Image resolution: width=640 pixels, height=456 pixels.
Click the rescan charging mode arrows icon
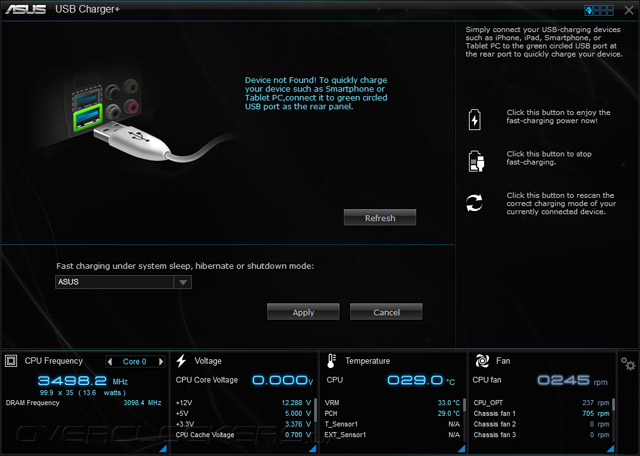474,202
